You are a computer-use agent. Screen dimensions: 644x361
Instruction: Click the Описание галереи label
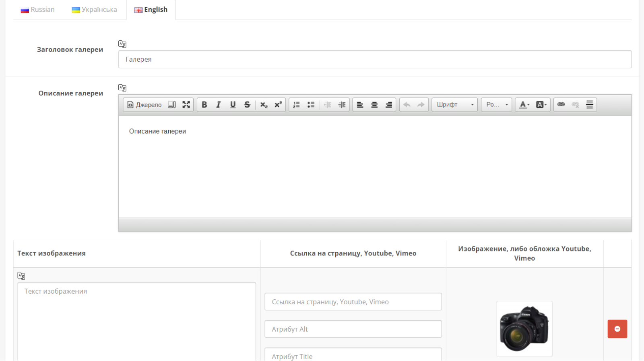coord(71,93)
